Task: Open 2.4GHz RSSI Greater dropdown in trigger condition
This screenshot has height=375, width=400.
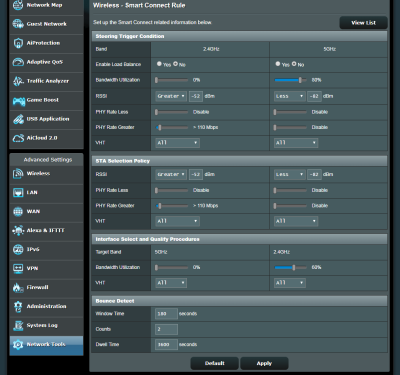Action: tap(171, 96)
